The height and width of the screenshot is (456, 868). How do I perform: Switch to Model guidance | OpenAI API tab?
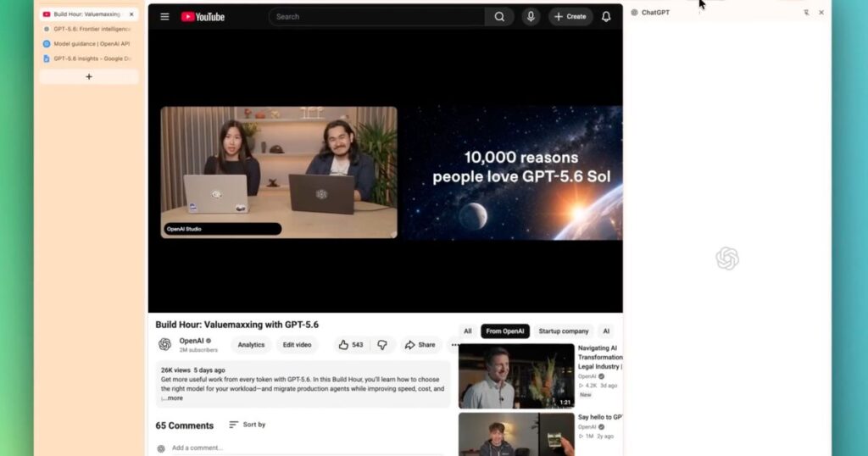pyautogui.click(x=88, y=44)
